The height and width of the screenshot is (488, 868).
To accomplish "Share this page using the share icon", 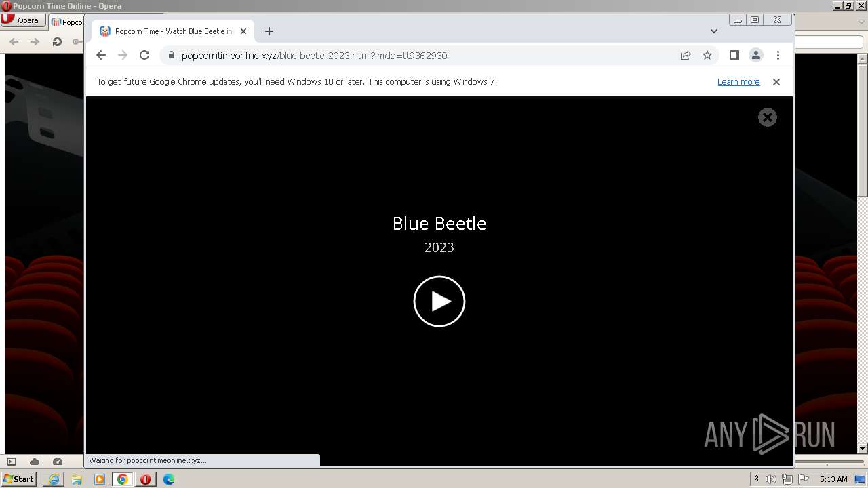I will click(x=686, y=55).
